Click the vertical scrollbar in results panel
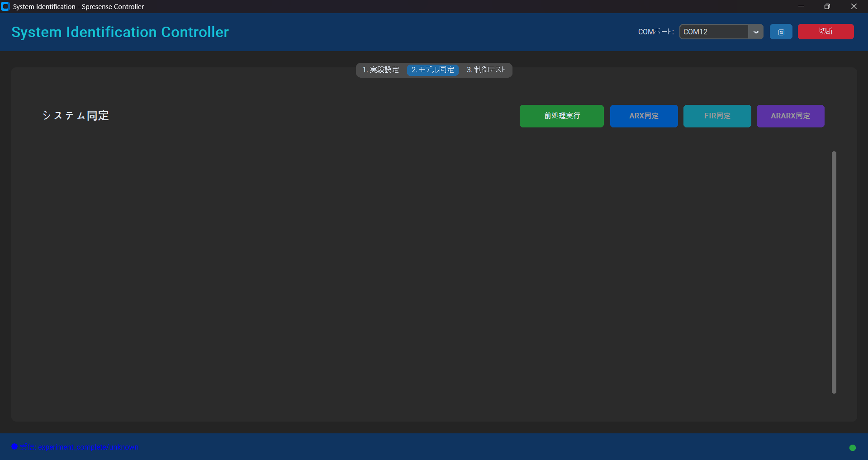 [834, 272]
